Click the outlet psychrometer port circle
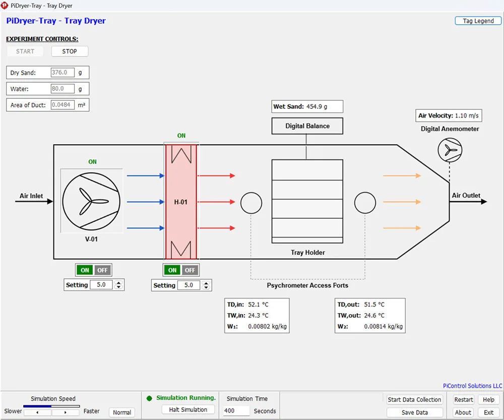The width and height of the screenshot is (504, 420). coord(365,203)
